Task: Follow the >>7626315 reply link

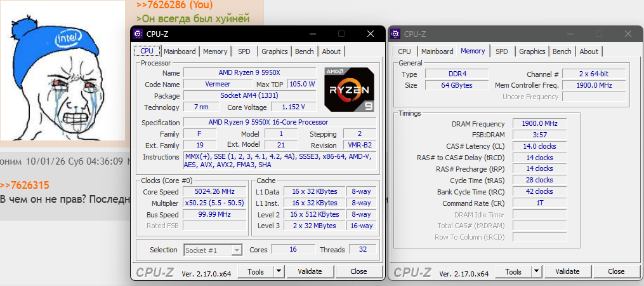Action: click(25, 185)
